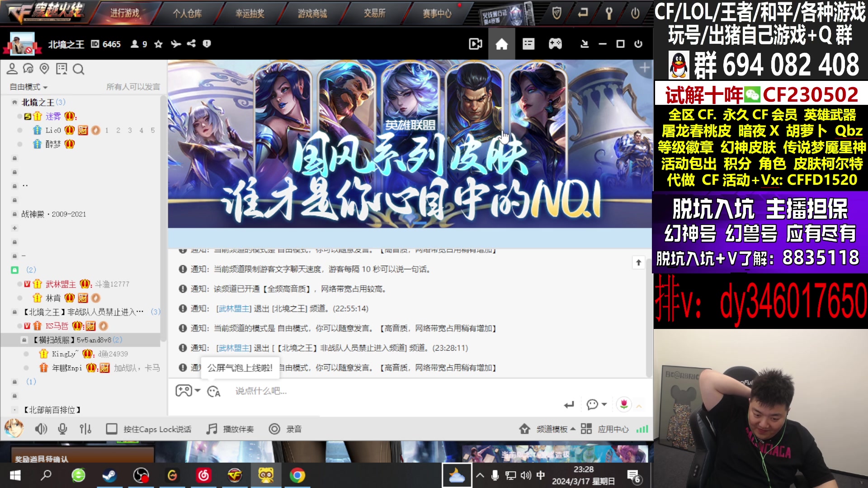Open the 个人仓库 tab
The image size is (868, 488).
coord(187,14)
